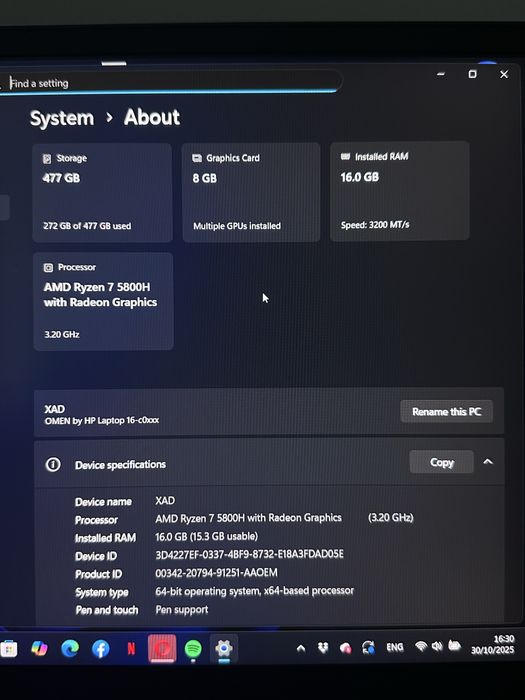This screenshot has width=525, height=700.
Task: Maximize the Settings window
Action: click(472, 74)
